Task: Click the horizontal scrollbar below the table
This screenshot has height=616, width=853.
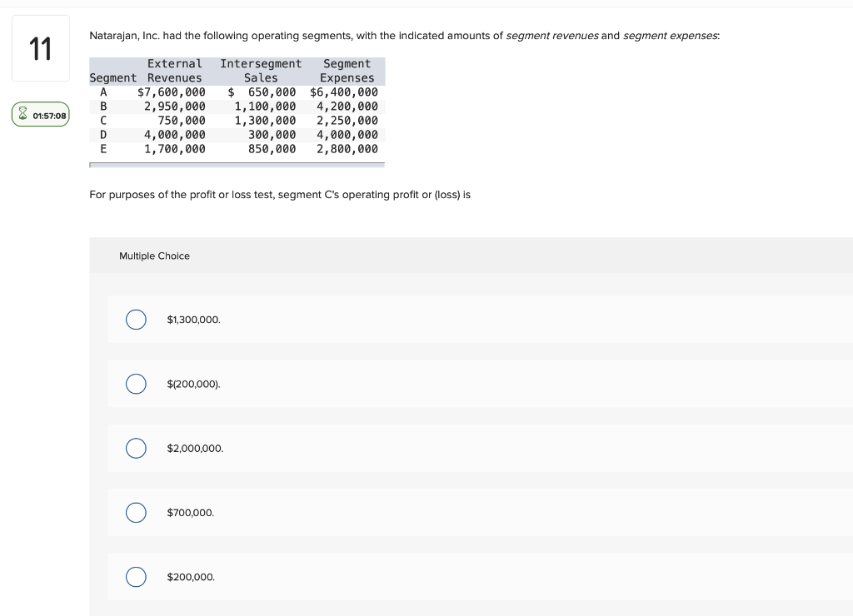Action: pyautogui.click(x=237, y=165)
